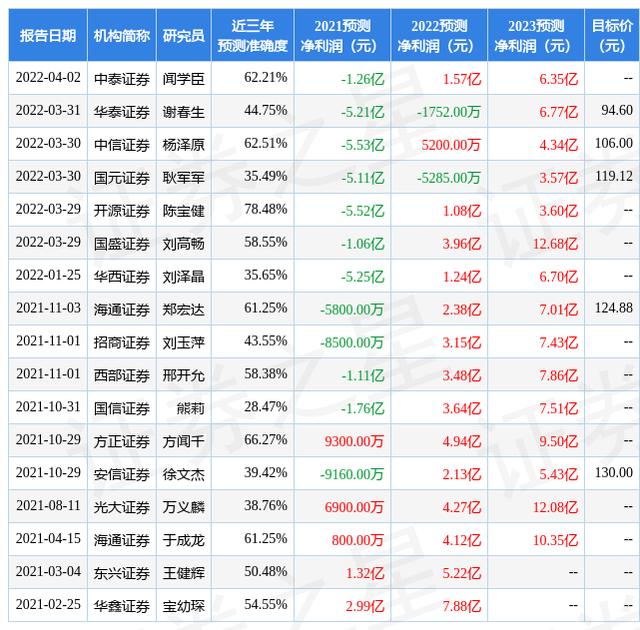Click researcher name 熊莉

click(x=191, y=408)
